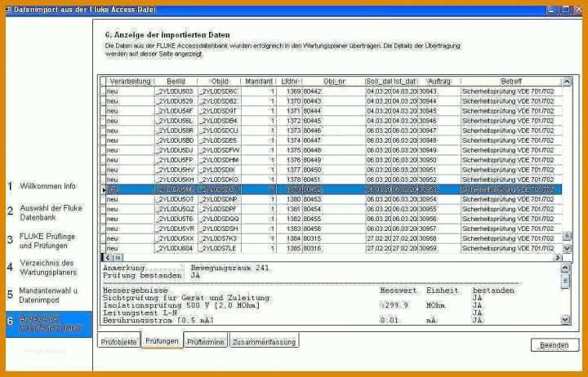
Task: Click the Ist_dat column header
Action: (404, 82)
